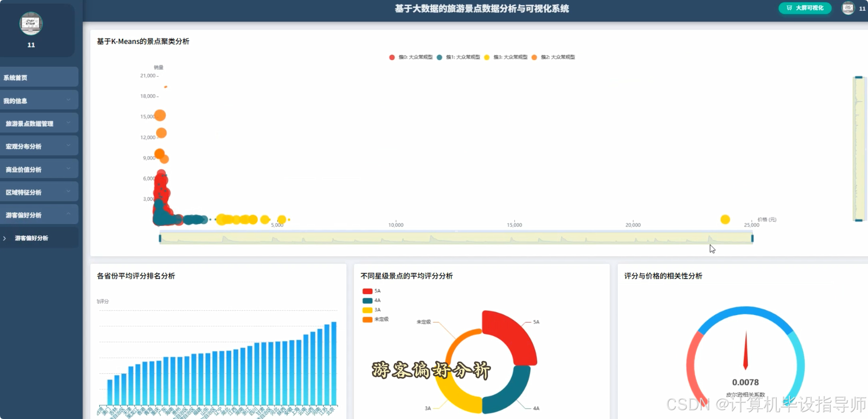Open the 游客偏好分析 submenu entry
The height and width of the screenshot is (419, 868).
pyautogui.click(x=39, y=238)
